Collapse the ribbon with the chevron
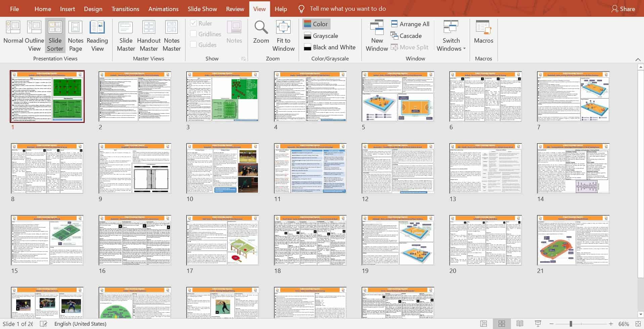The width and height of the screenshot is (644, 329). click(638, 59)
